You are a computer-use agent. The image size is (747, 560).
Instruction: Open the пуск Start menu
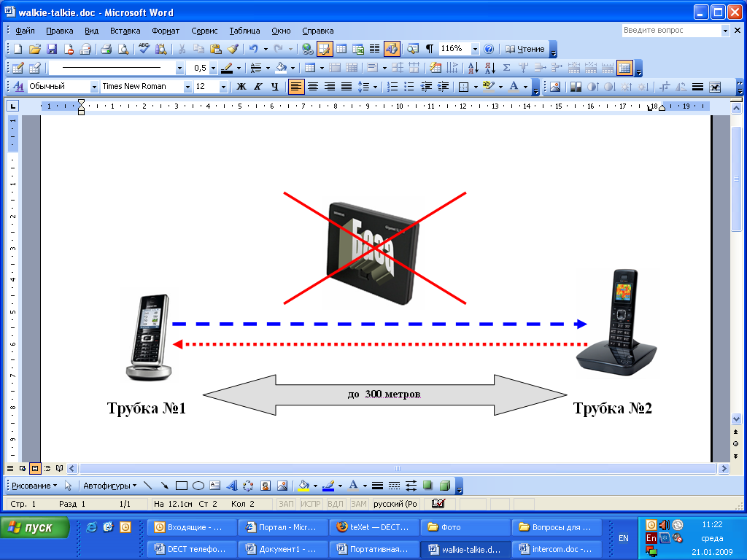coord(35,528)
